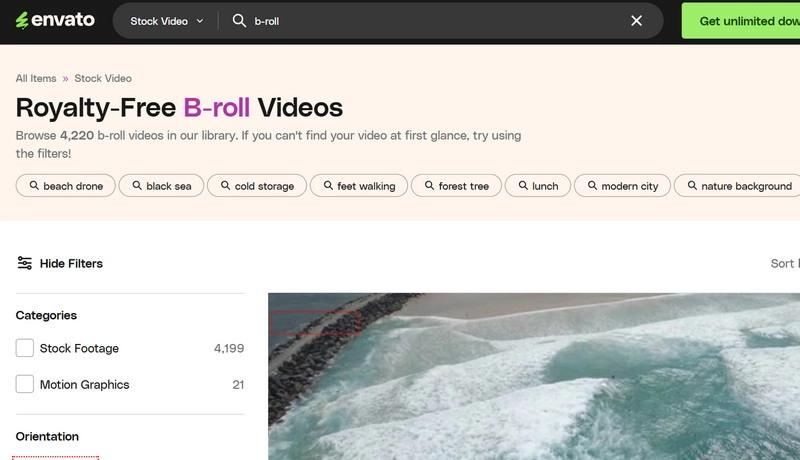800x460 pixels.
Task: Select the black sea search suggestion
Action: [x=161, y=186]
